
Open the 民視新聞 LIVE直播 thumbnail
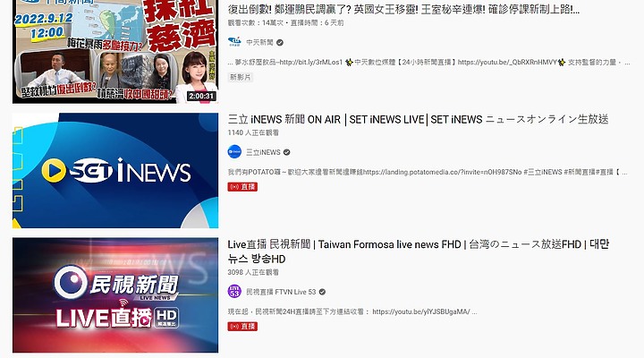pyautogui.click(x=115, y=295)
